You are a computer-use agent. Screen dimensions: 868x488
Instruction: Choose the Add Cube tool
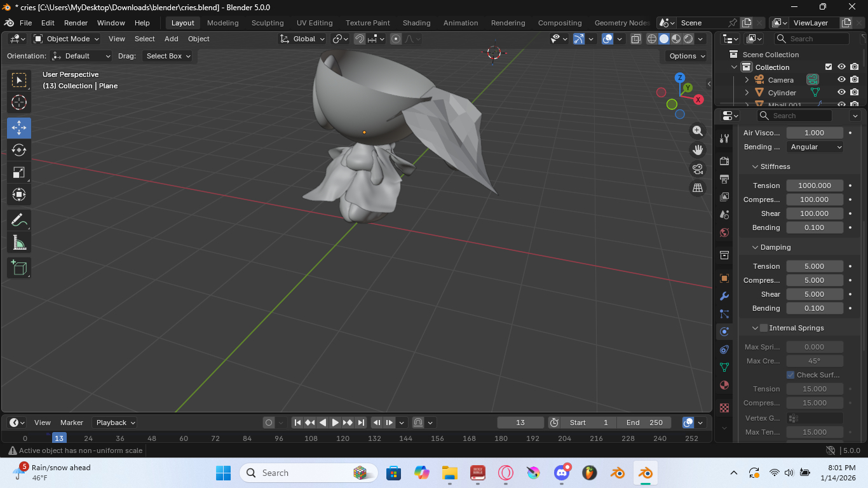click(19, 268)
